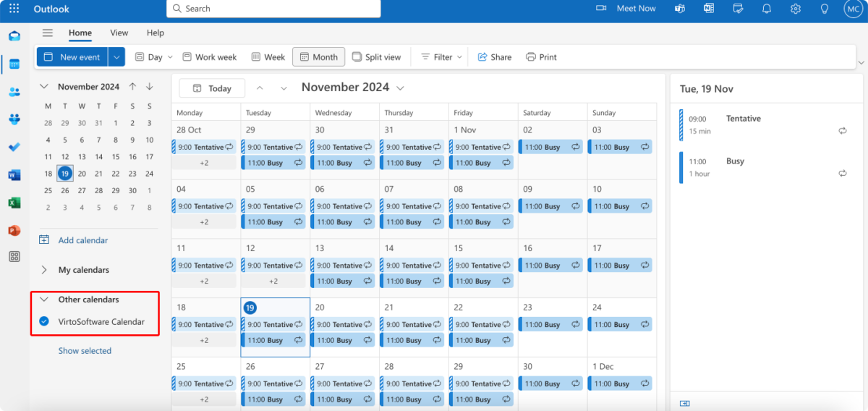Image resolution: width=868 pixels, height=411 pixels.
Task: Open 9:00 Tentative event on Wednesday 13
Action: click(344, 266)
